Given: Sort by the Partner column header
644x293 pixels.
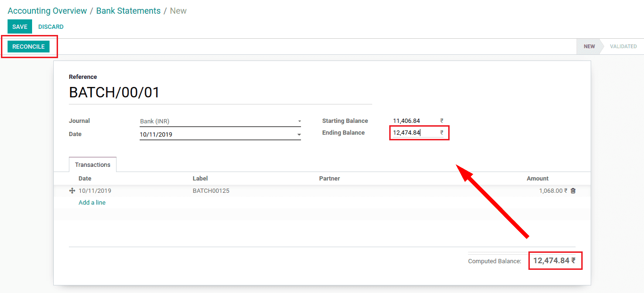Looking at the screenshot, I should click(x=329, y=179).
